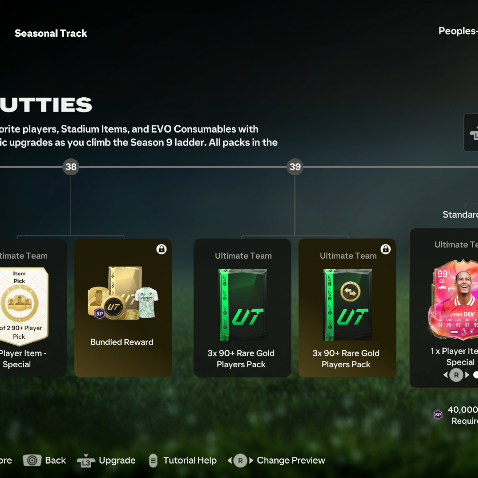
Task: View the 99-rated van Dijk player card
Action: pyautogui.click(x=453, y=299)
